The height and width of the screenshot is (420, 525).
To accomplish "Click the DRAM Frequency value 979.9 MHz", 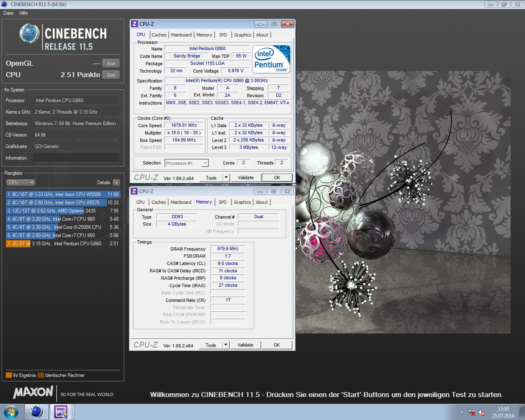I will tap(228, 249).
